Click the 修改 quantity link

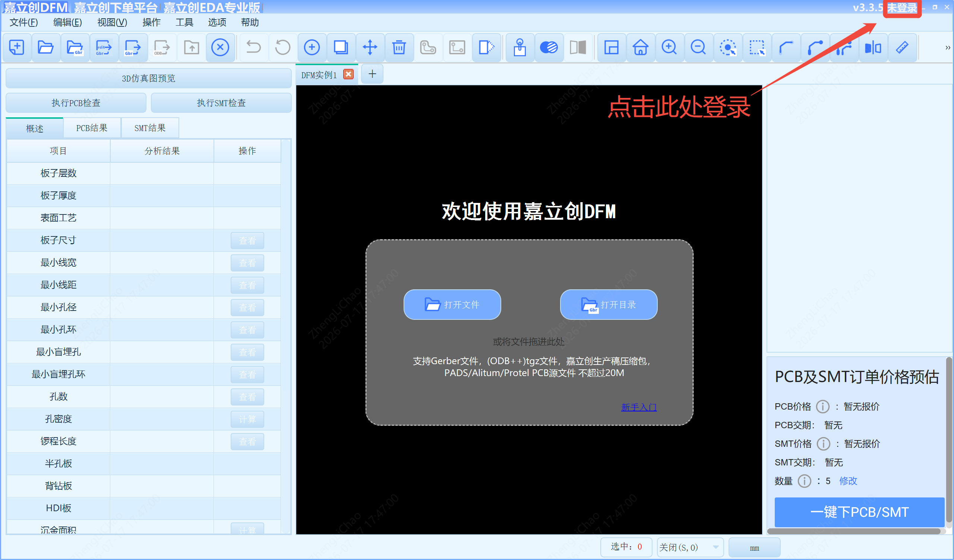848,481
